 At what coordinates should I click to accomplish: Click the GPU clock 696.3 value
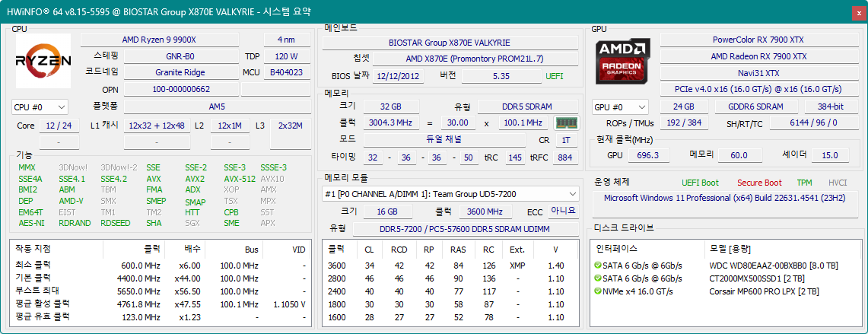coord(647,155)
